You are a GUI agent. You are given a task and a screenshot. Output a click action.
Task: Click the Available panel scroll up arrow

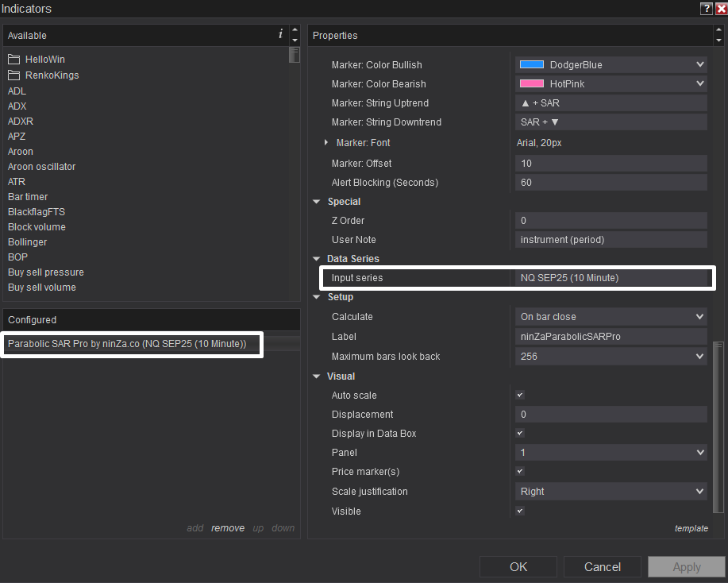tap(295, 29)
